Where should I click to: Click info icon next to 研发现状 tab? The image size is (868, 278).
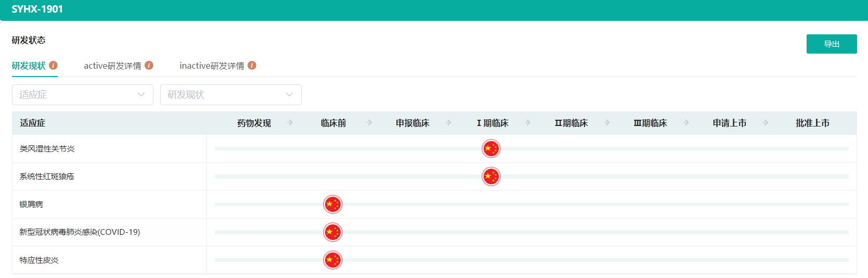click(x=53, y=66)
